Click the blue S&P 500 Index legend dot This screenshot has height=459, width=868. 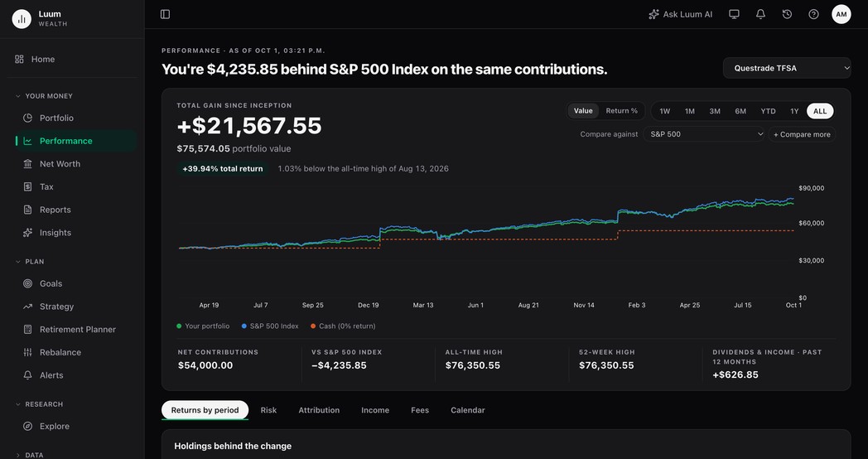tap(244, 326)
